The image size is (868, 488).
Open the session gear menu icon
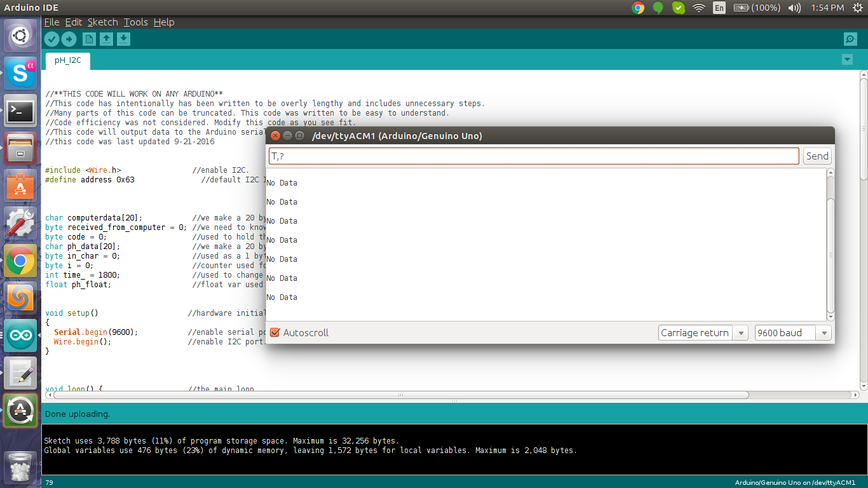pyautogui.click(x=858, y=8)
